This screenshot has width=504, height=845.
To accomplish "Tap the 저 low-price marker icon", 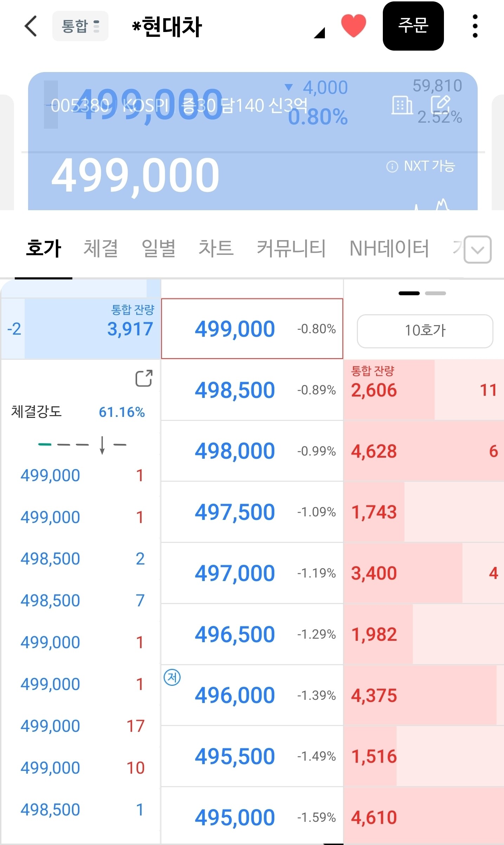I will [x=172, y=677].
